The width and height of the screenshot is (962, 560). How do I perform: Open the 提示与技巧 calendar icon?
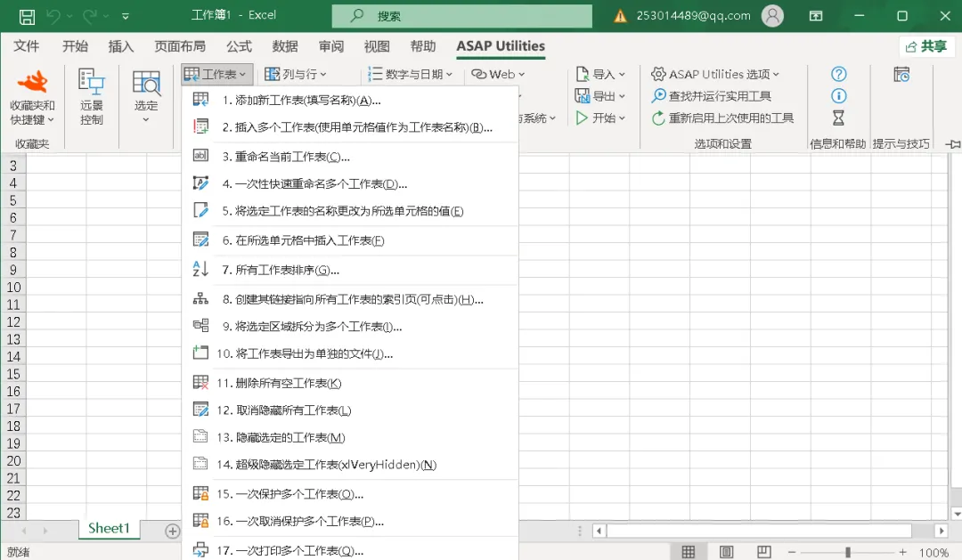pos(901,74)
